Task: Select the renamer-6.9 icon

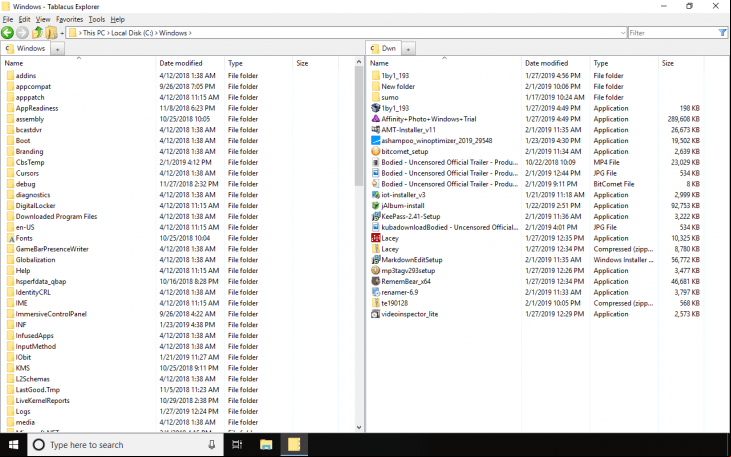Action: (x=375, y=292)
